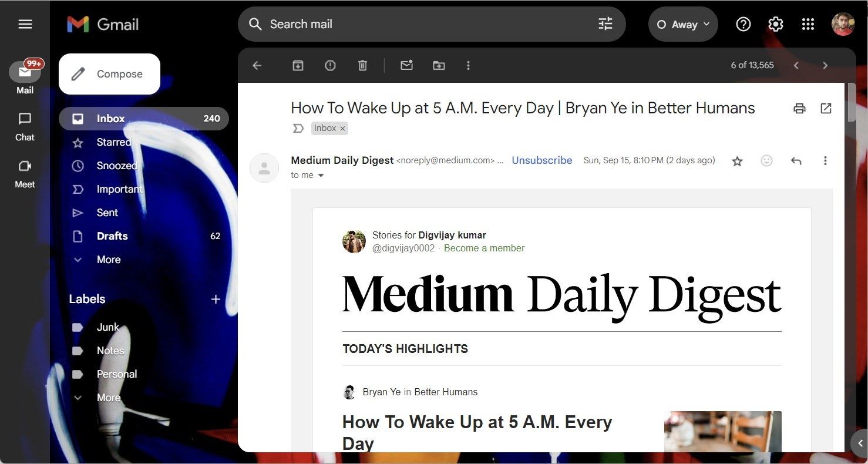Mark the email as unread
This screenshot has width=868, height=464.
pyautogui.click(x=406, y=65)
